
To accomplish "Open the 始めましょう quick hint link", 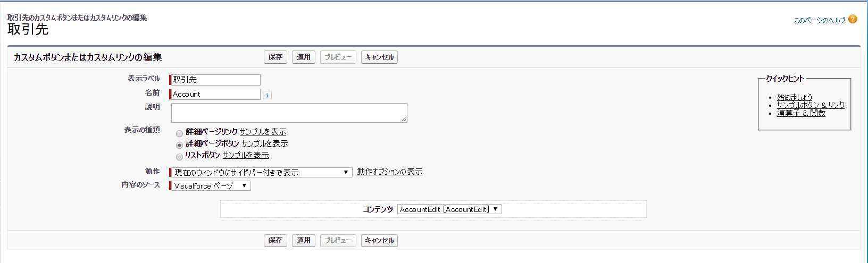I will click(795, 97).
